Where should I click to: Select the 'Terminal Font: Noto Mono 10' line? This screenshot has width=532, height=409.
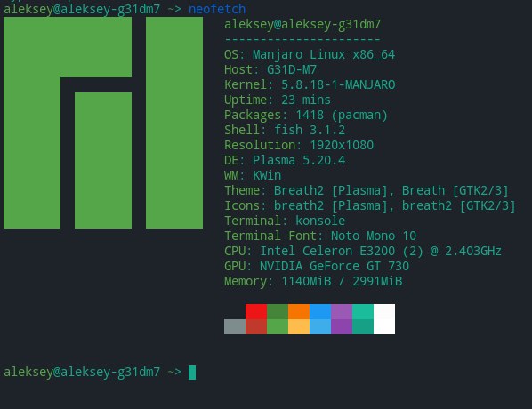click(320, 236)
